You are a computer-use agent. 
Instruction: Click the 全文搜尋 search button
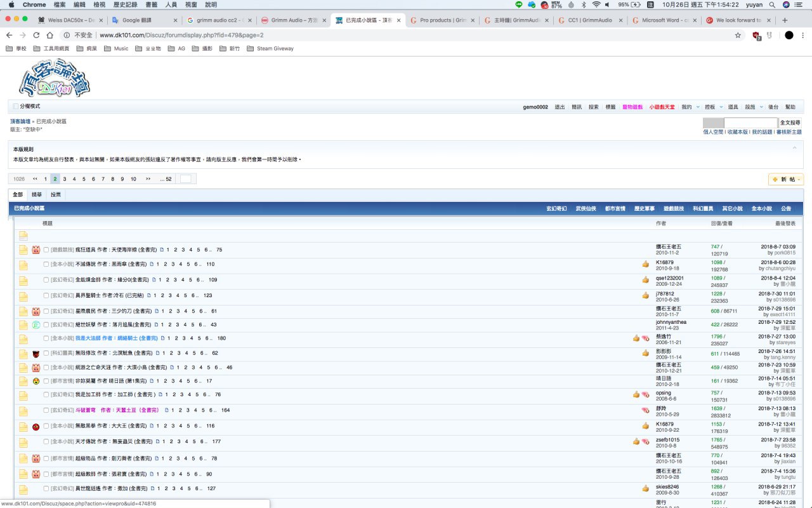click(x=790, y=123)
